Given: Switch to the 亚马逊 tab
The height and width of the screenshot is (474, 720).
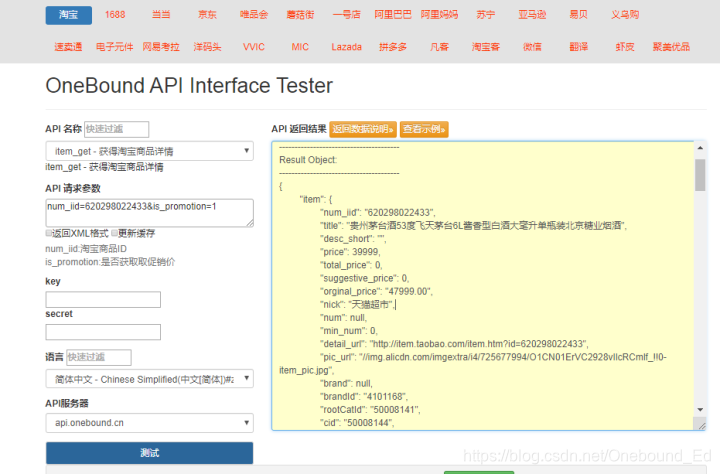Looking at the screenshot, I should 532,15.
